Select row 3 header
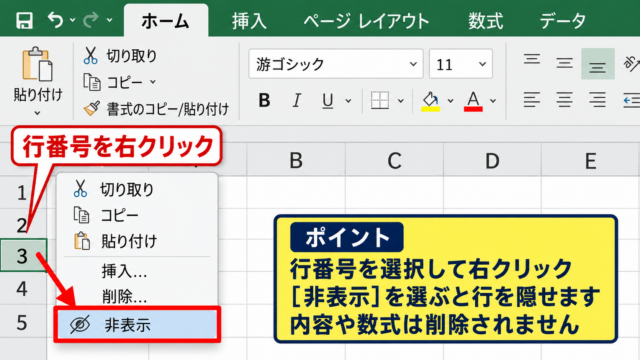 pyautogui.click(x=23, y=256)
